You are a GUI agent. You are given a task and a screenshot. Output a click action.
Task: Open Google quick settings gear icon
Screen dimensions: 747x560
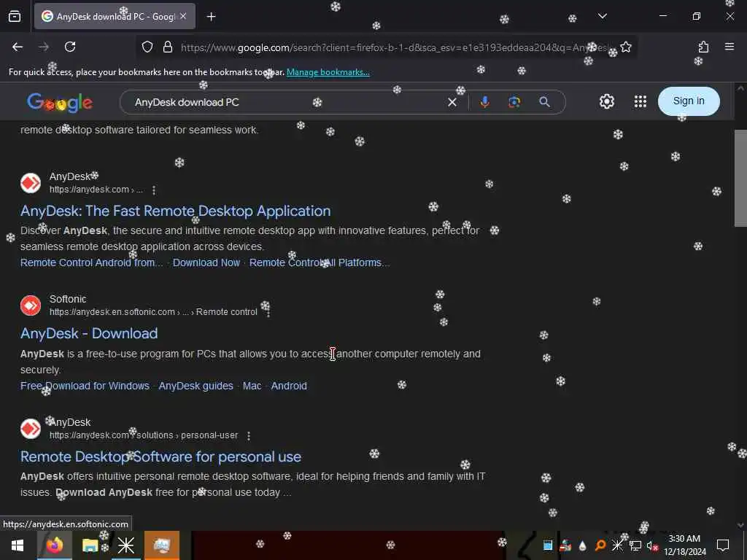(606, 101)
